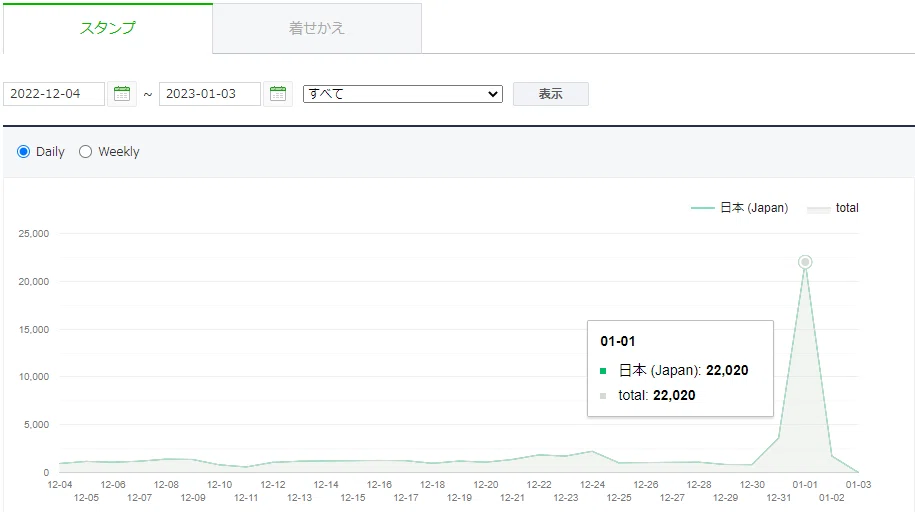
Task: Click the 20,000 y-axis label
Action: [34, 281]
